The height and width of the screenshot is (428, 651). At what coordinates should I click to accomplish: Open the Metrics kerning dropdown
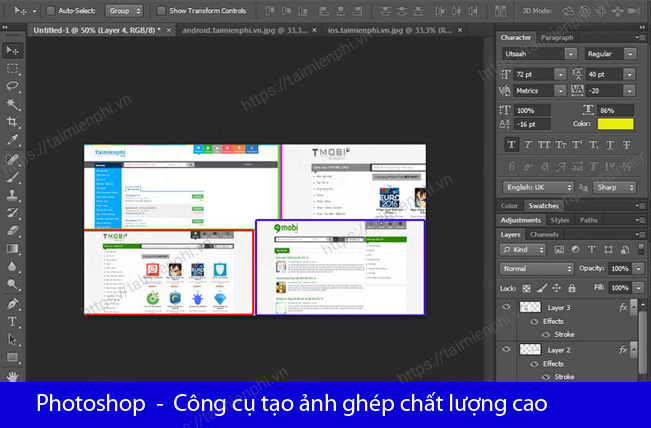coord(560,91)
